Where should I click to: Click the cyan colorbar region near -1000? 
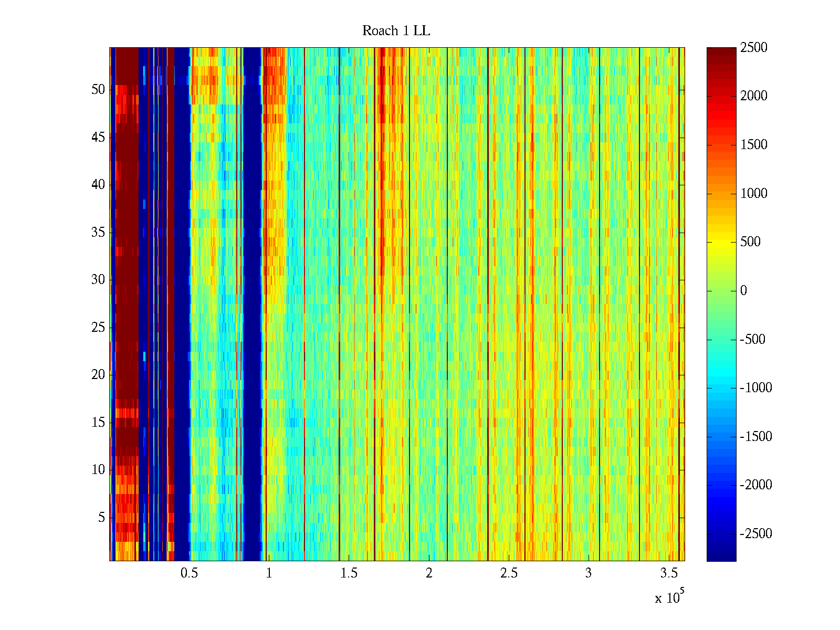(721, 388)
